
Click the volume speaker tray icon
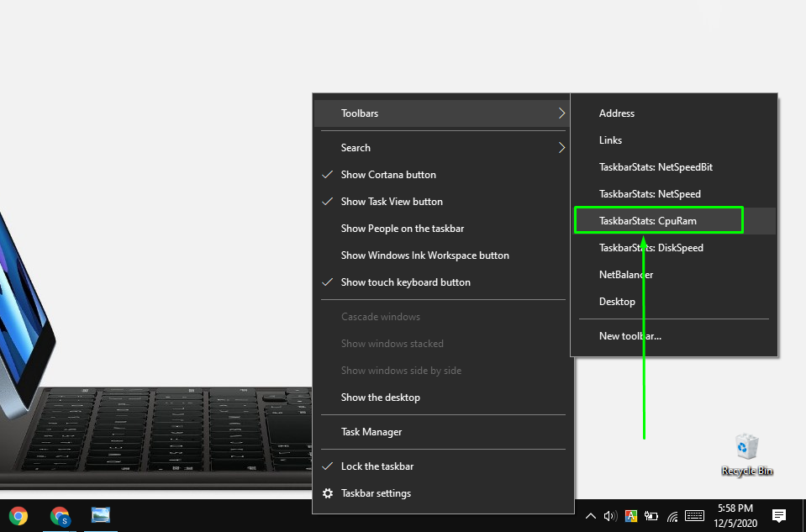pyautogui.click(x=611, y=515)
